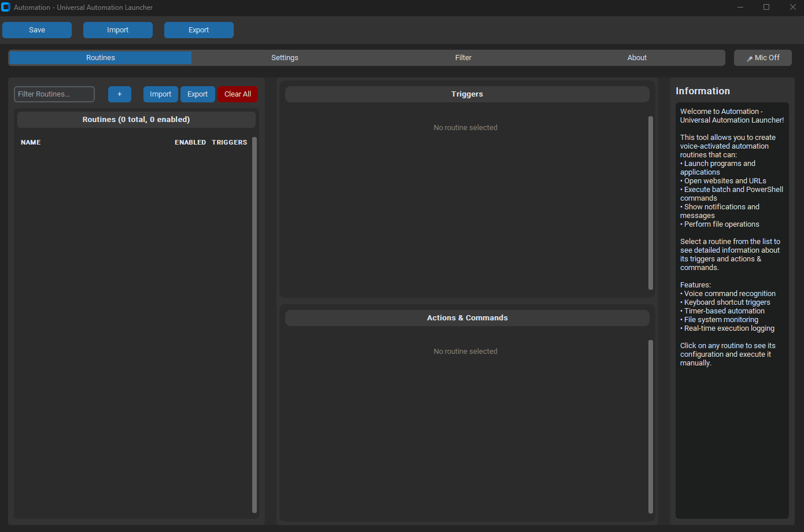Click the red Clear All button
The height and width of the screenshot is (532, 804).
tap(238, 94)
